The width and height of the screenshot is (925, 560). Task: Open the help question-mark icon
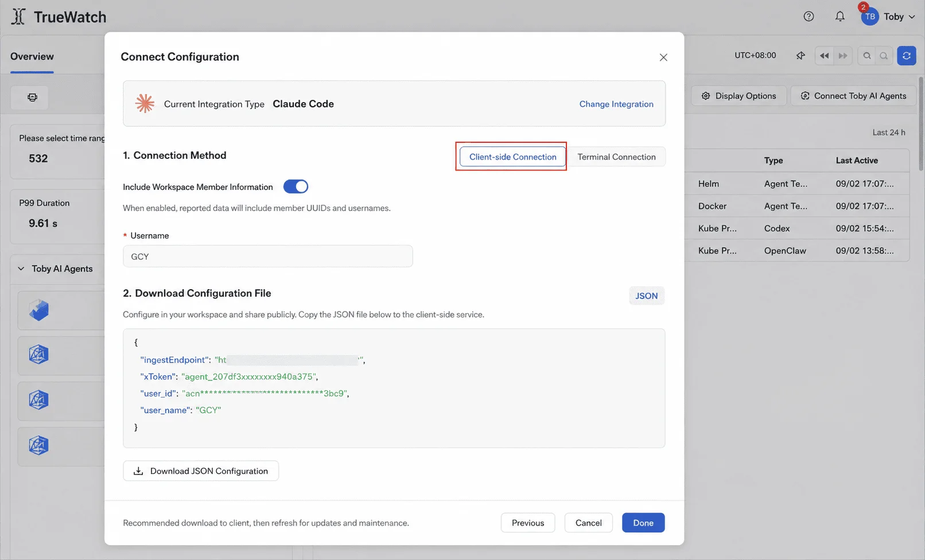(x=809, y=17)
